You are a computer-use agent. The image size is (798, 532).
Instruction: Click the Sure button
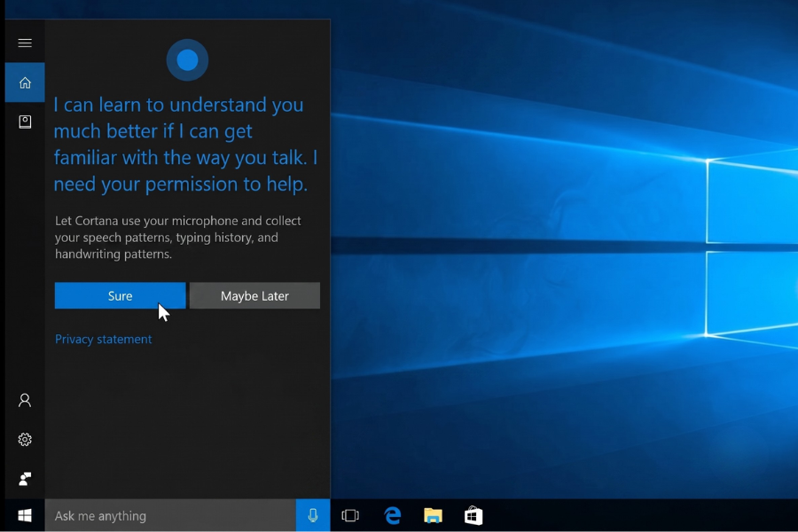[x=120, y=296]
